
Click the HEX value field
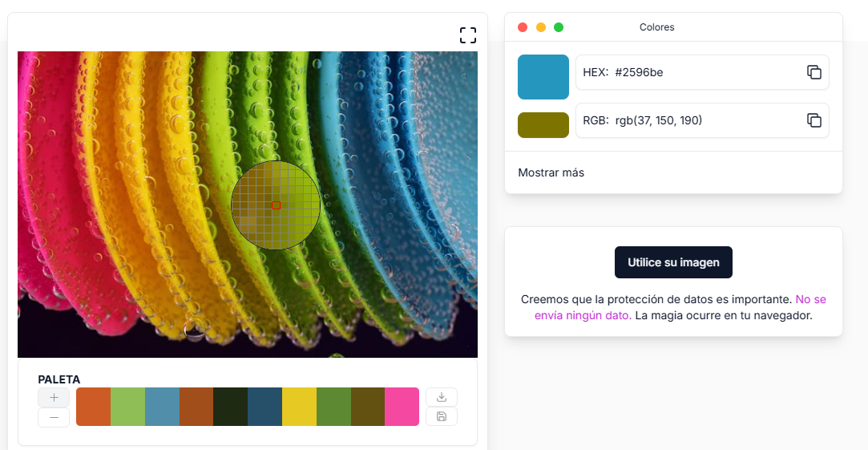click(x=689, y=72)
